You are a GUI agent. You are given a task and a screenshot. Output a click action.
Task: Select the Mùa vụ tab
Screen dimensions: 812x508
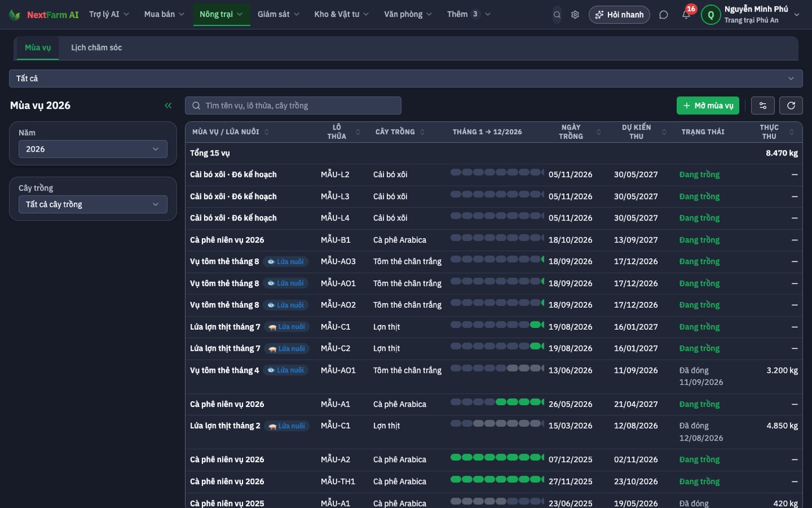[38, 48]
